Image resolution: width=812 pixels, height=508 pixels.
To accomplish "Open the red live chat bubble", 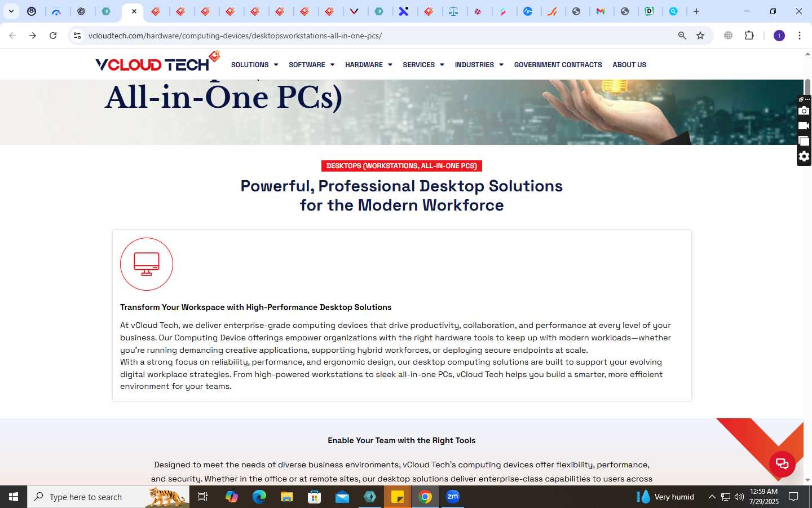I will tap(782, 464).
